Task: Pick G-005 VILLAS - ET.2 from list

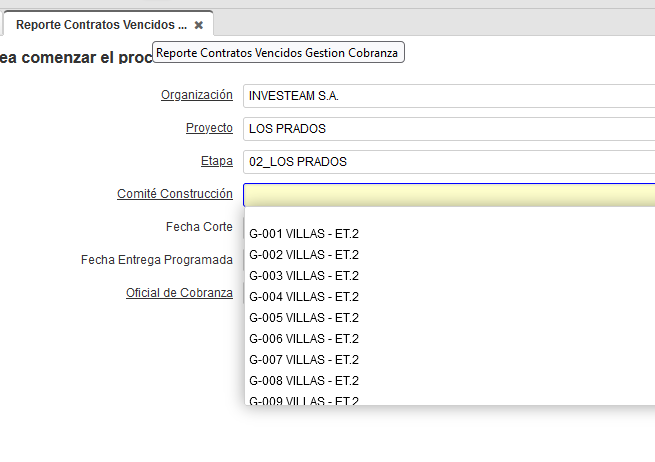Action: coord(304,318)
